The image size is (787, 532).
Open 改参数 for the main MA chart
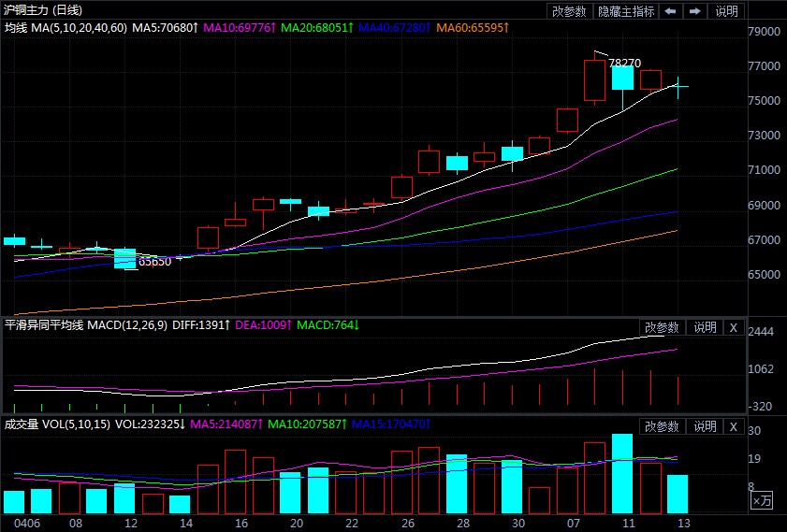click(x=569, y=11)
